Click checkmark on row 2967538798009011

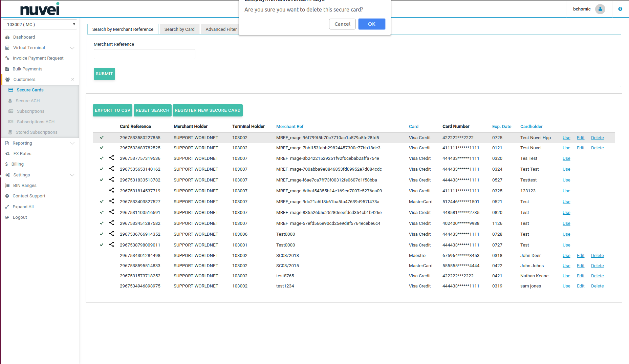[102, 244]
